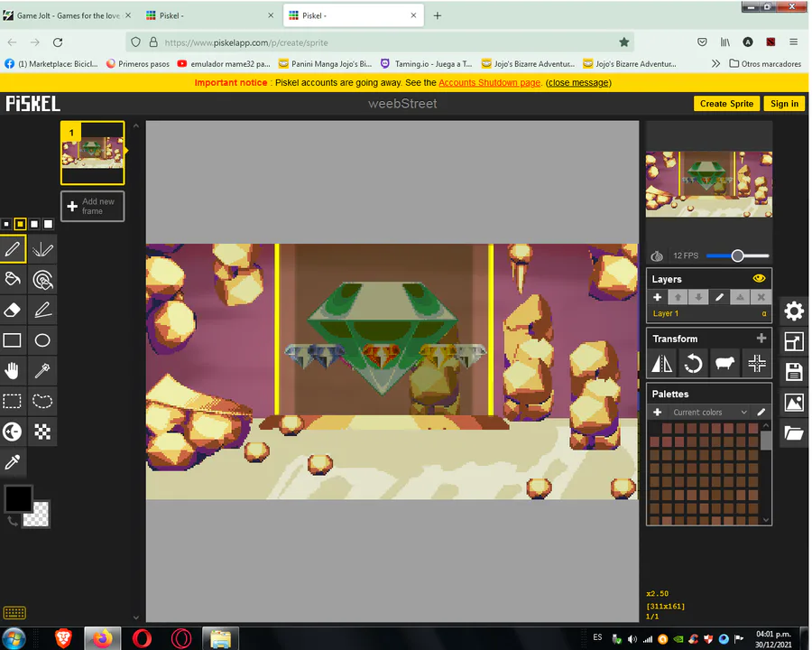Open the Marketplace Facebook bookmark
812x650 pixels.
pos(51,64)
